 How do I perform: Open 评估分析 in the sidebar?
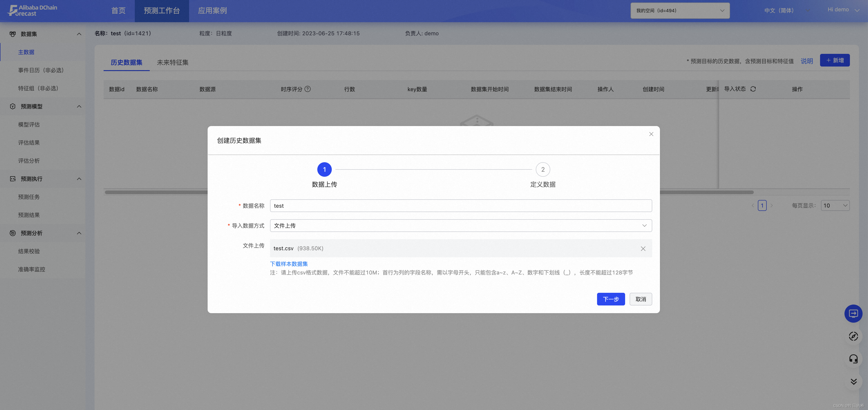[x=29, y=161]
